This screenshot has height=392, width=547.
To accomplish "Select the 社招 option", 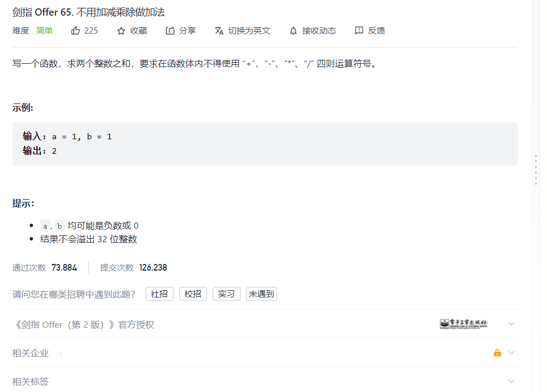I will coord(160,294).
